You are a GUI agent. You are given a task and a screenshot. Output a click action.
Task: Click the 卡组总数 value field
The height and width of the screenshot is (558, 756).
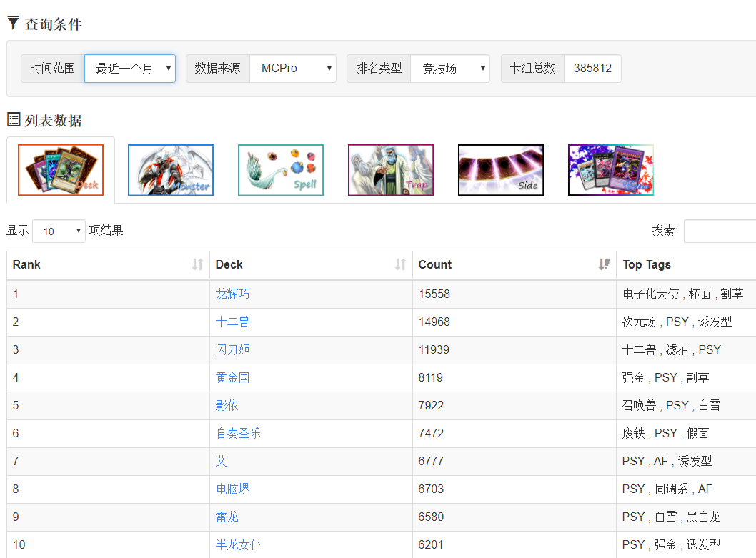coord(592,69)
